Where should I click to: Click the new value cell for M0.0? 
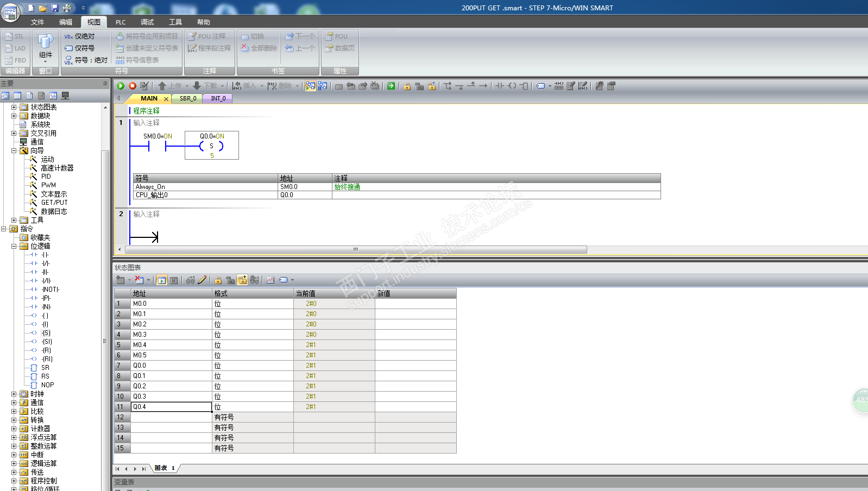pyautogui.click(x=416, y=304)
